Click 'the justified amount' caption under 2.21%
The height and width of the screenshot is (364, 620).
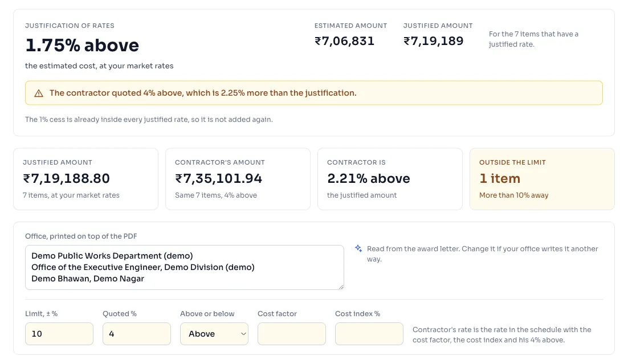coord(362,195)
